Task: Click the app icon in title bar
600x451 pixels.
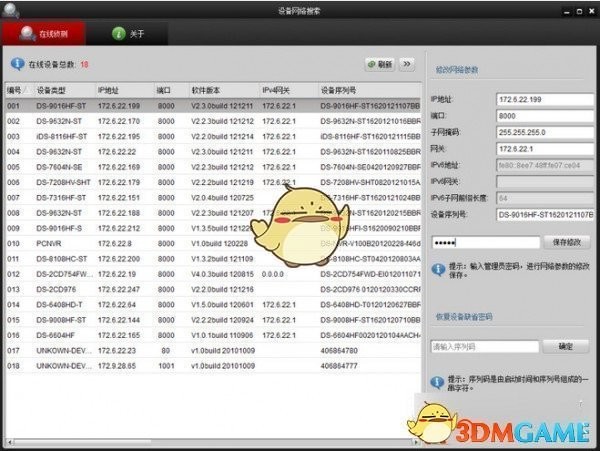Action: (x=11, y=8)
